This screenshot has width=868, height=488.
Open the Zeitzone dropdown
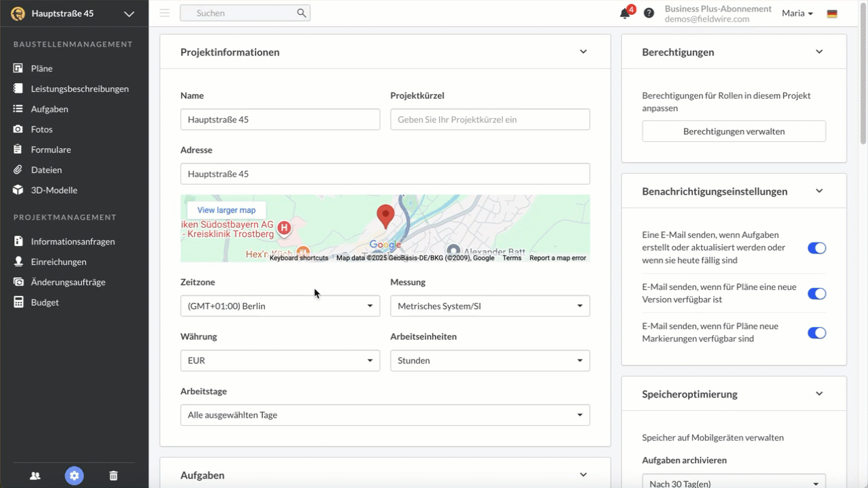(280, 306)
